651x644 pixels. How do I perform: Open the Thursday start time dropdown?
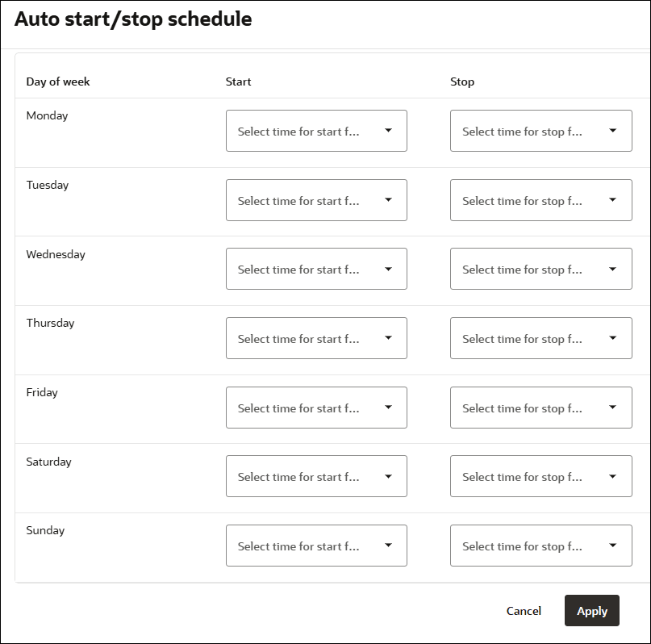coord(316,338)
